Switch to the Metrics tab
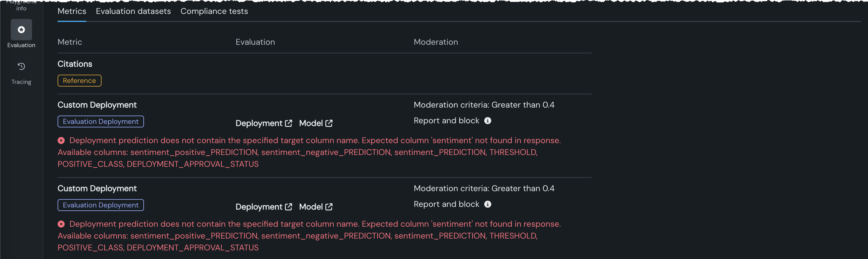This screenshot has height=259, width=868. 72,12
